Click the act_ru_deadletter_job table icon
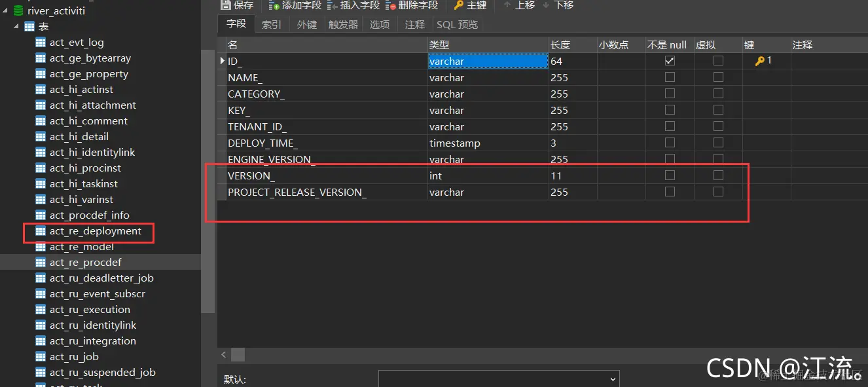Viewport: 868px width, 387px height. tap(41, 278)
